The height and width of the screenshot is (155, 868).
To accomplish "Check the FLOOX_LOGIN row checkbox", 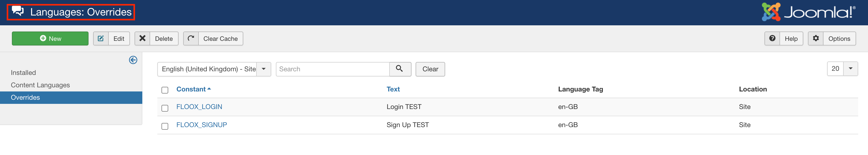I will point(165,108).
